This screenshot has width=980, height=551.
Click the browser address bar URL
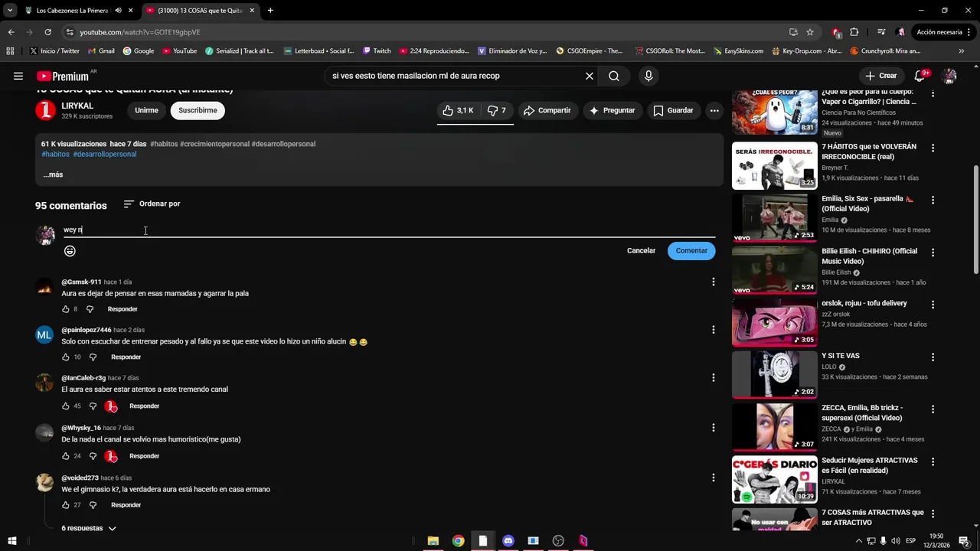tap(140, 32)
